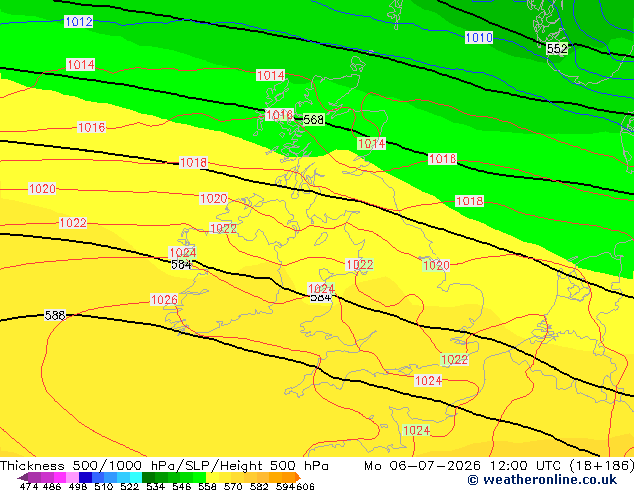The image size is (634, 490).
Task: Open the weatheronline.co.uk copyright link
Action: [x=542, y=480]
